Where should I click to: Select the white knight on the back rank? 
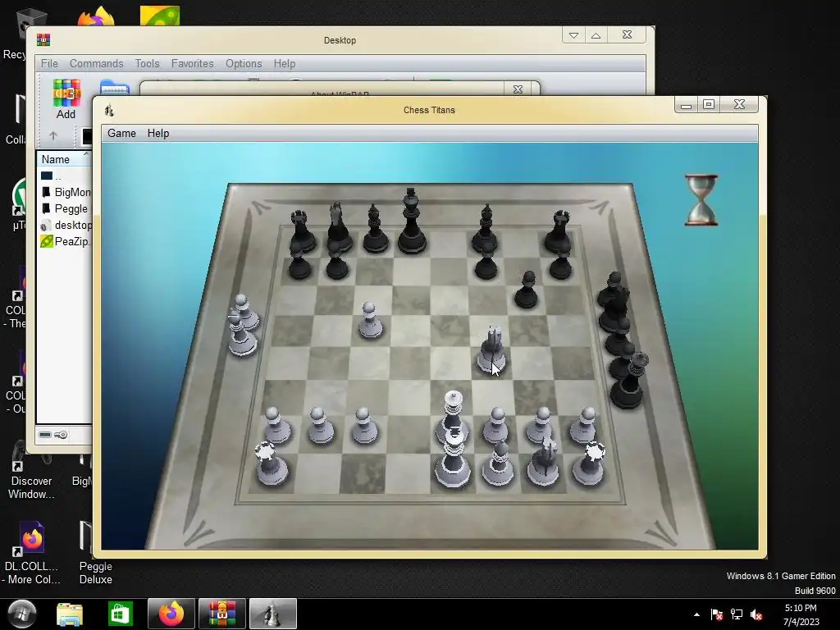tap(544, 462)
